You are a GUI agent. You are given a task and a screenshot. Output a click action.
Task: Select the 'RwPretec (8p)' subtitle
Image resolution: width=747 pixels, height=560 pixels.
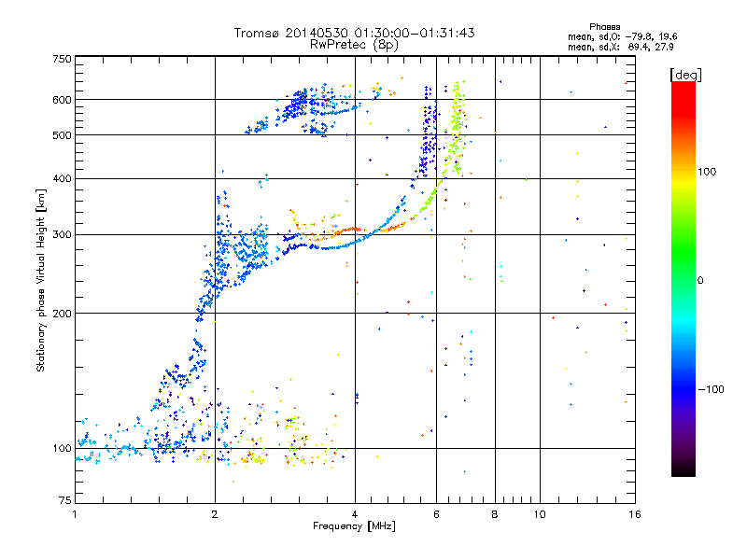click(x=354, y=45)
